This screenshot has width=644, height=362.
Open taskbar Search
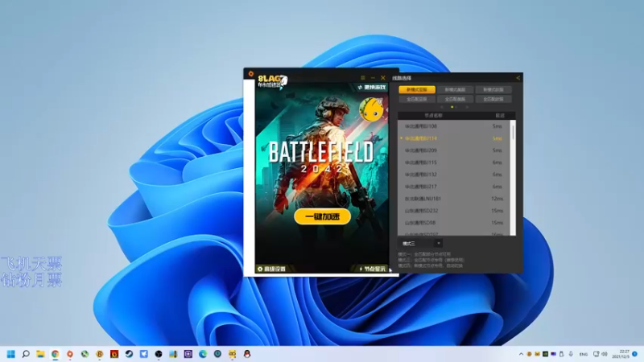[26, 354]
